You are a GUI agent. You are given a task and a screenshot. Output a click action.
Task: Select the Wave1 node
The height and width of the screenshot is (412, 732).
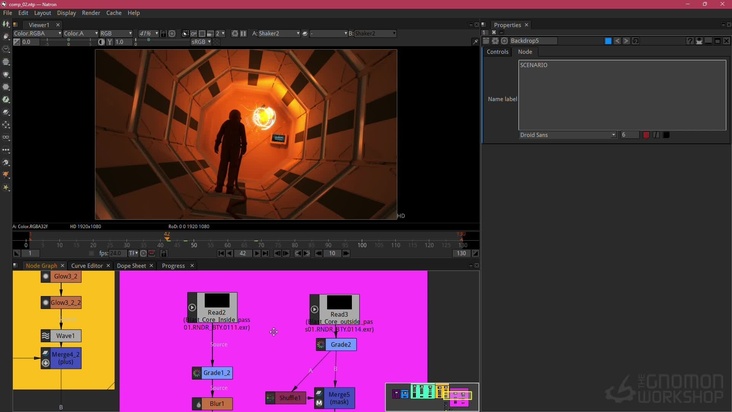(x=61, y=335)
